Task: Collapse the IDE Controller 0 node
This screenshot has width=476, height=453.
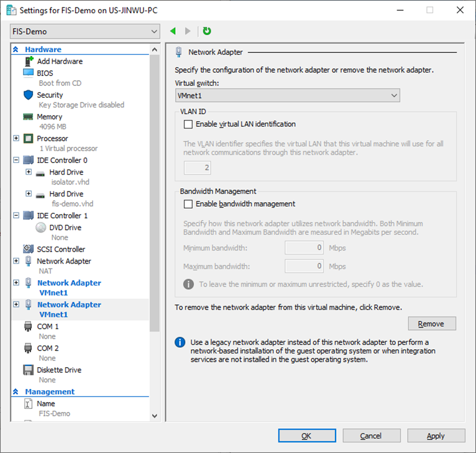Action: point(16,160)
